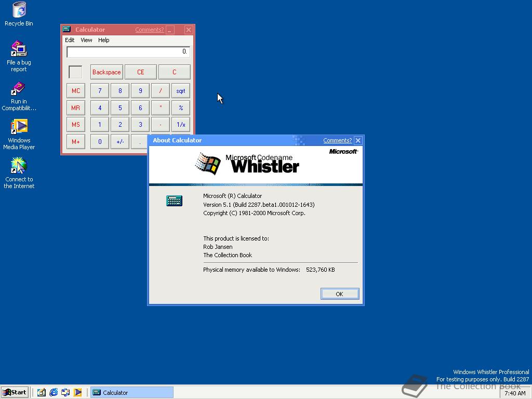This screenshot has height=399, width=532.
Task: Click the +/- sign change button
Action: (120, 141)
